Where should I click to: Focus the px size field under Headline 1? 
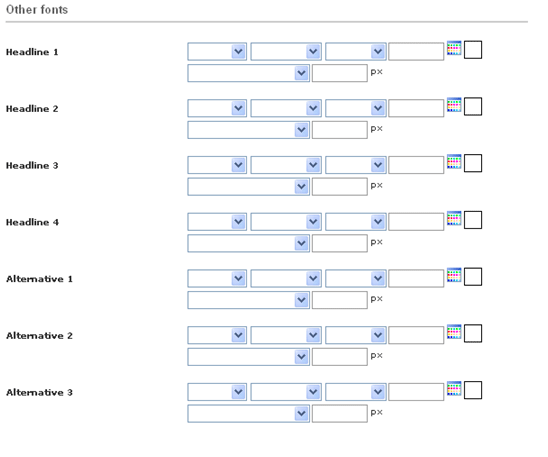pyautogui.click(x=340, y=73)
